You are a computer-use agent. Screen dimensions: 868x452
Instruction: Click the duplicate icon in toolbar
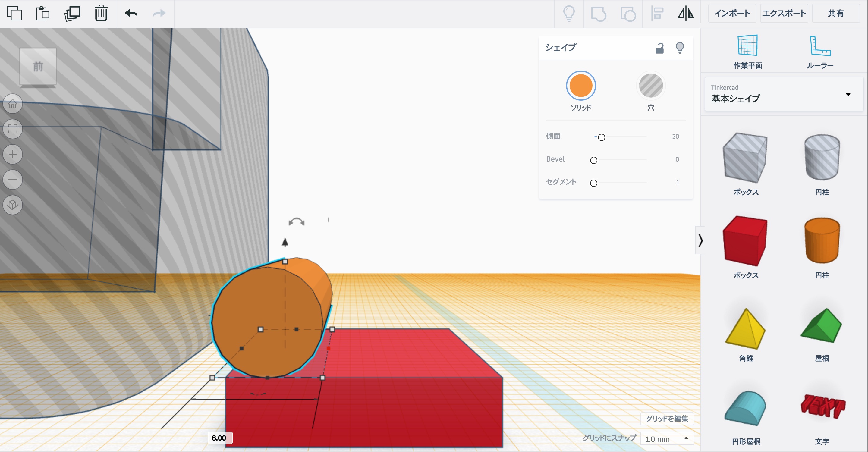point(72,14)
